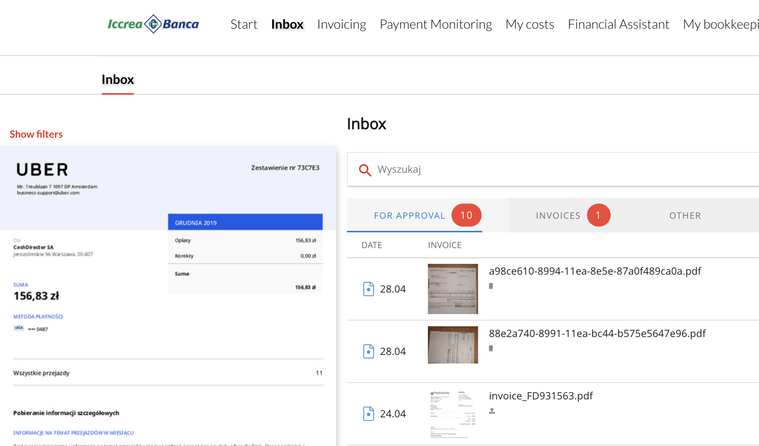This screenshot has width=759, height=446.
Task: Expand filters with Show filters link
Action: pos(36,134)
